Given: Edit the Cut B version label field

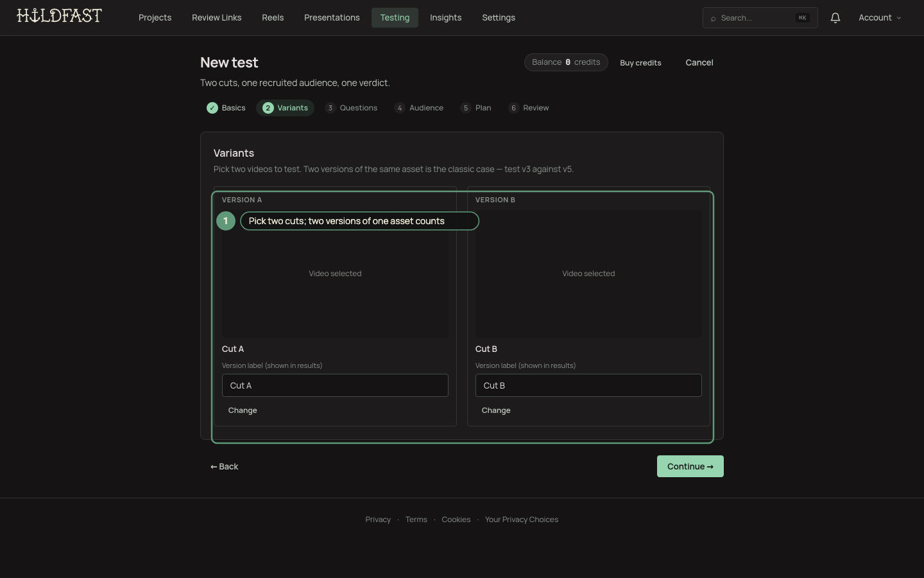Looking at the screenshot, I should pyautogui.click(x=588, y=385).
